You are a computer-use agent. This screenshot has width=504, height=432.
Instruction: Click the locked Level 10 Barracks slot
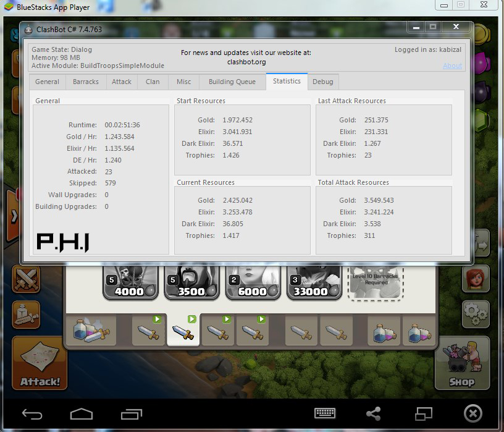(376, 283)
